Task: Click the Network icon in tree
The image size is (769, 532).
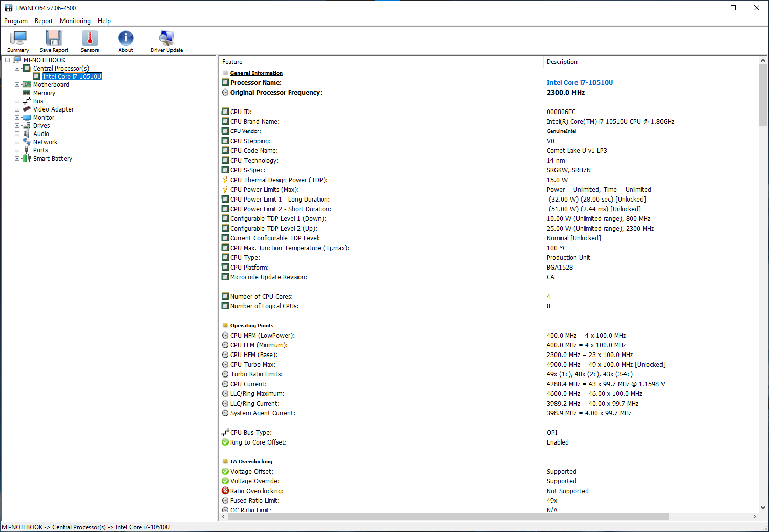Action: click(x=27, y=142)
